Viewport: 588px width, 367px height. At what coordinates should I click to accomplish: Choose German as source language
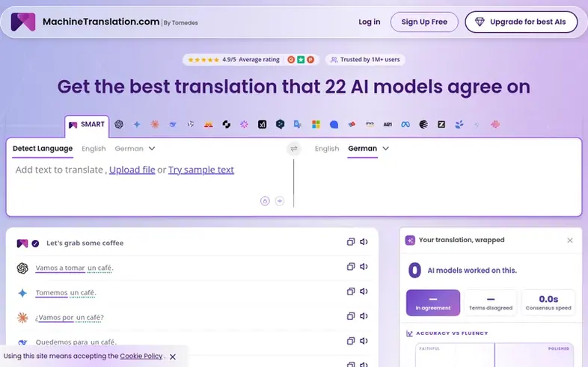click(x=129, y=149)
